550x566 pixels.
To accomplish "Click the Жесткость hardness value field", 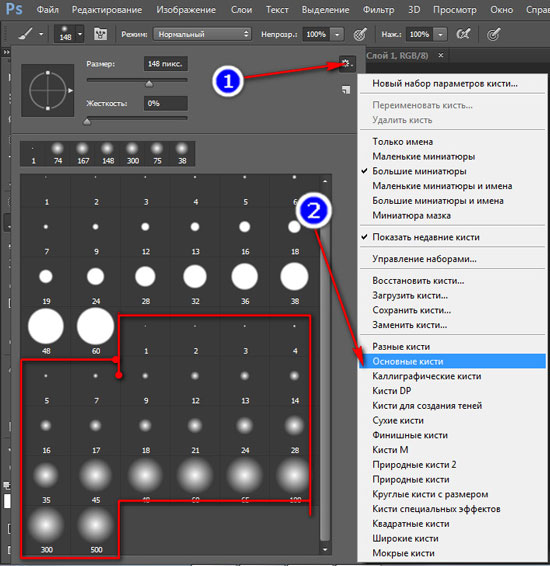I will (x=166, y=103).
